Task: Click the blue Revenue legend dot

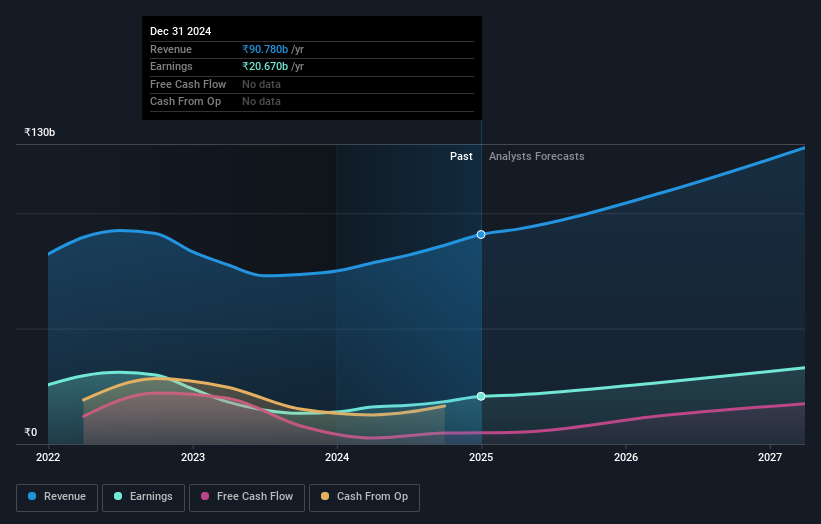Action: tap(32, 496)
